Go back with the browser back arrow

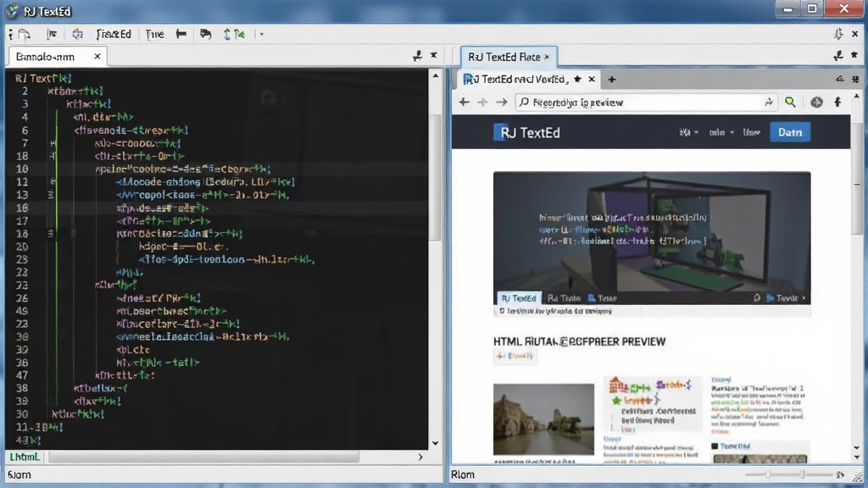[464, 103]
